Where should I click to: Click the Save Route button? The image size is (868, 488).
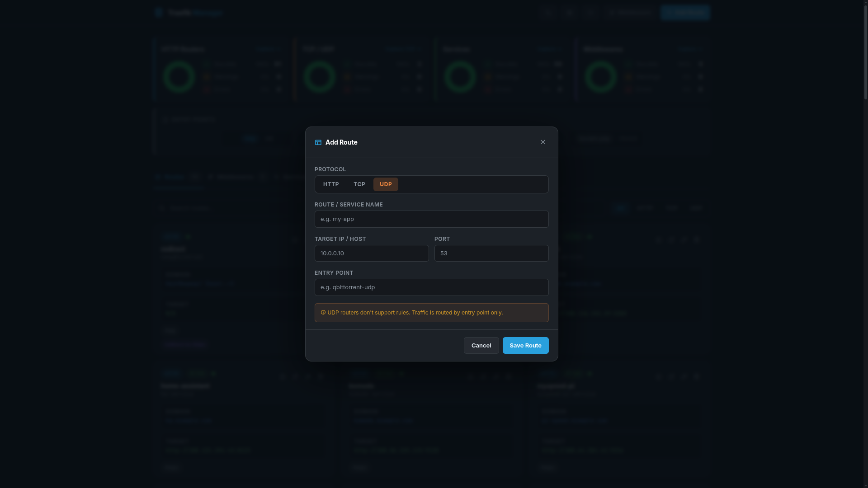(x=525, y=345)
